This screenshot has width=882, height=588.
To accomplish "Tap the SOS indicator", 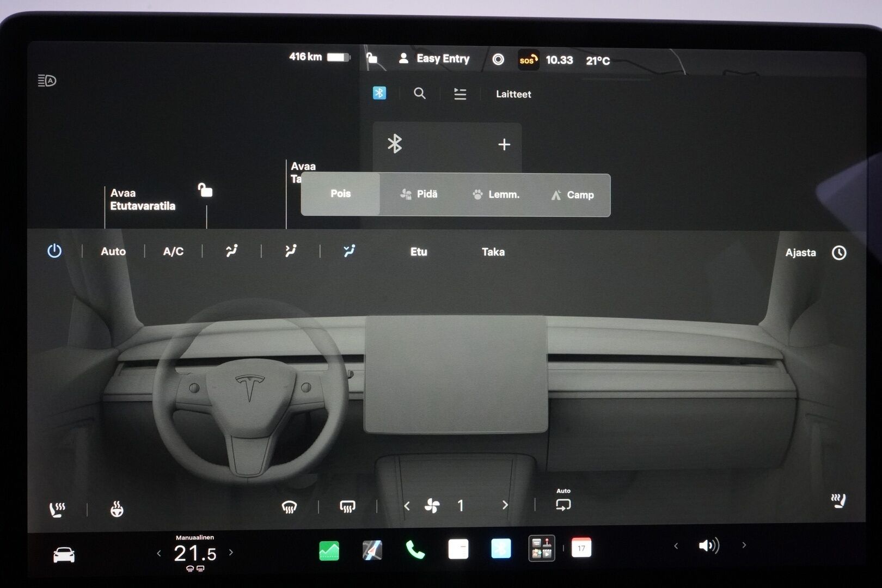I will pos(528,60).
